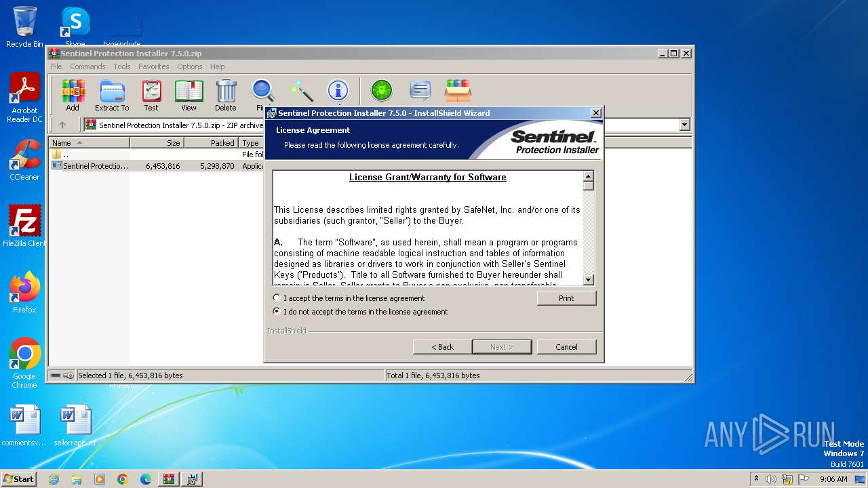The image size is (868, 488).
Task: Open Recycle Bin desktop icon
Action: pos(24,27)
